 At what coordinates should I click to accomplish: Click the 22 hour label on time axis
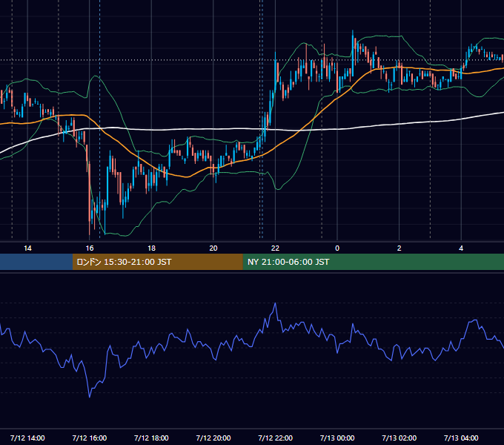point(275,248)
